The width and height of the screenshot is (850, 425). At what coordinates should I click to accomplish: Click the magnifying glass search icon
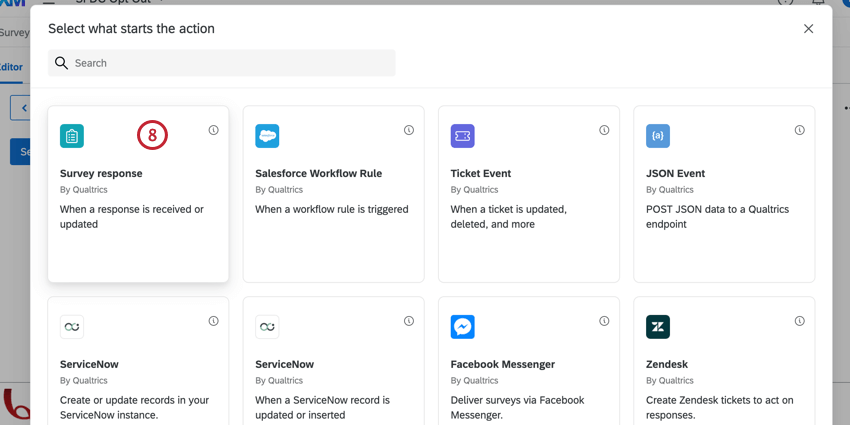click(61, 63)
